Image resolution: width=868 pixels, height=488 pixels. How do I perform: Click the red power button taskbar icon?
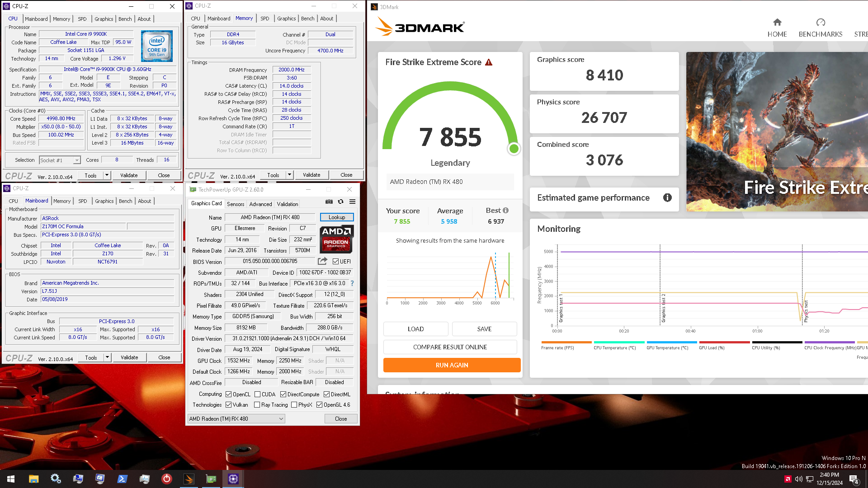(x=166, y=479)
